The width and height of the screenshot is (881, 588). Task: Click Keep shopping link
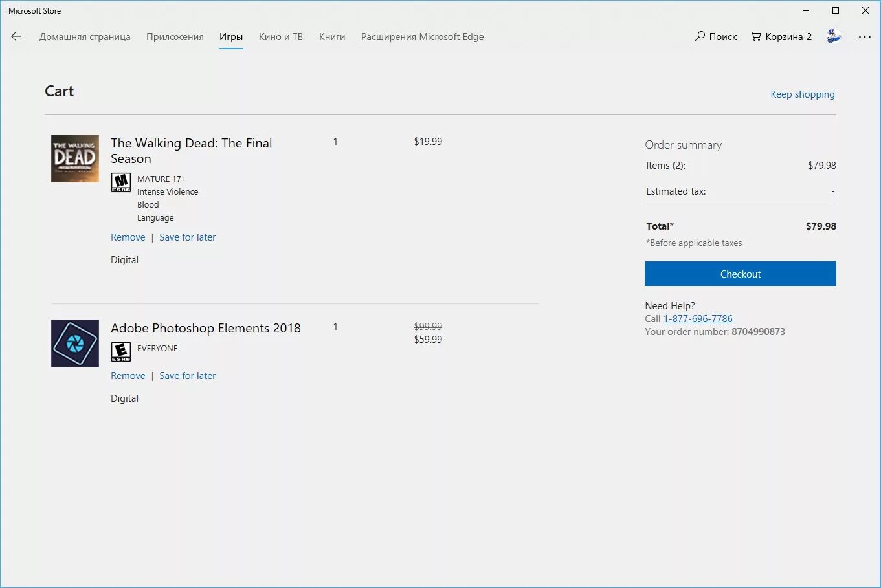[803, 94]
